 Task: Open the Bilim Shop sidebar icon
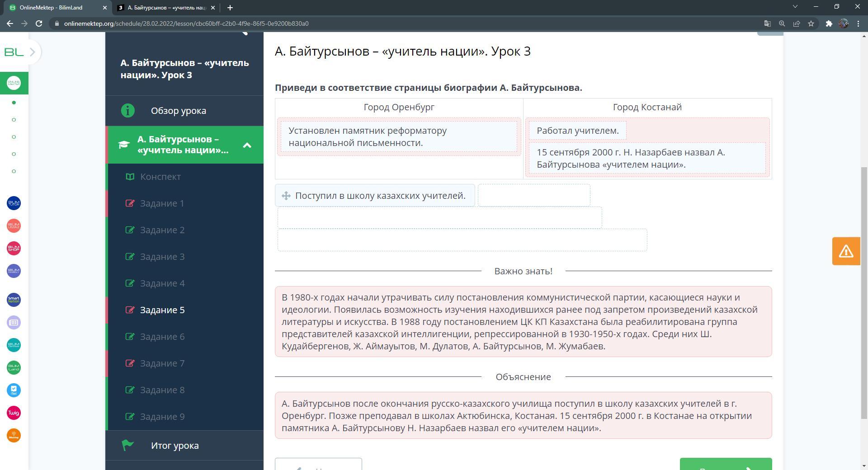[x=14, y=248]
